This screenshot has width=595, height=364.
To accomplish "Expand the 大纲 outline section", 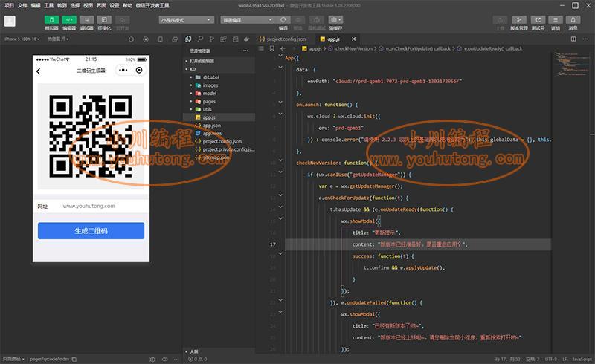I will (219, 351).
